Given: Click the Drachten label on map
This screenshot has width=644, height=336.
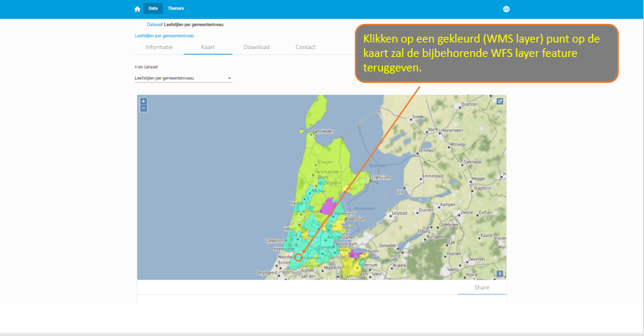Looking at the screenshot, I should click(469, 105).
